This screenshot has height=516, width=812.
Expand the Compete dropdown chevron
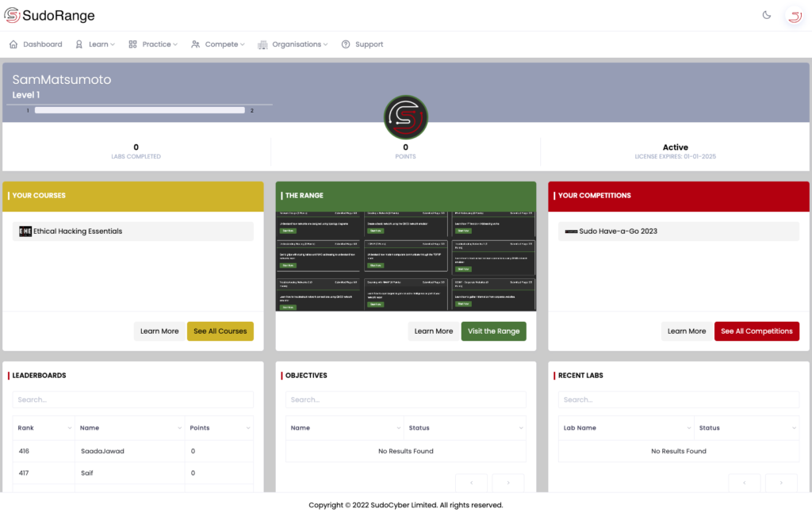(x=243, y=44)
